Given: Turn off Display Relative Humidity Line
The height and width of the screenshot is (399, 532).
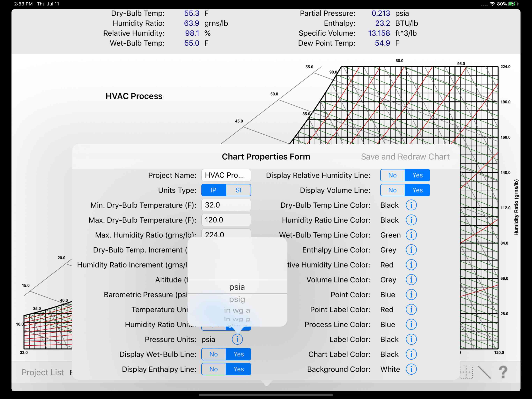Looking at the screenshot, I should coord(393,175).
